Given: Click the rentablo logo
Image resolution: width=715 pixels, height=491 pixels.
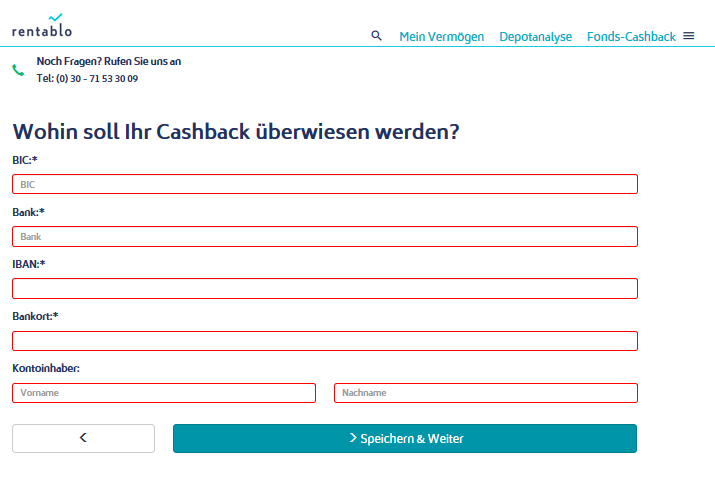Looking at the screenshot, I should coord(41,26).
